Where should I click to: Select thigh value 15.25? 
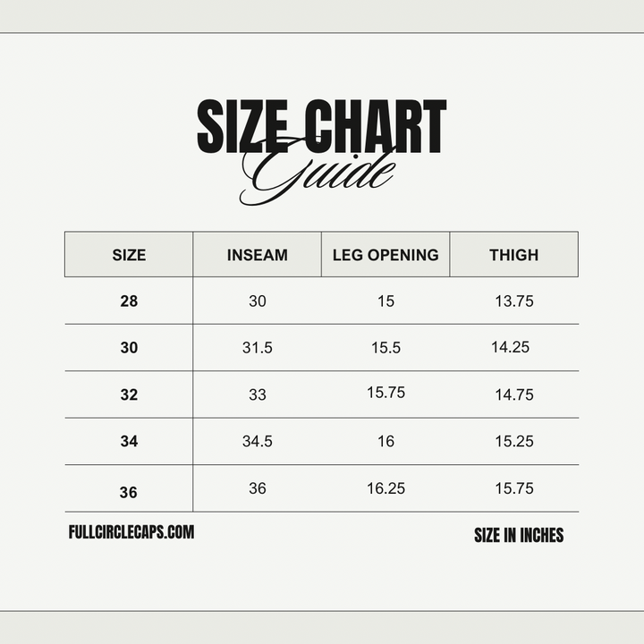click(514, 441)
